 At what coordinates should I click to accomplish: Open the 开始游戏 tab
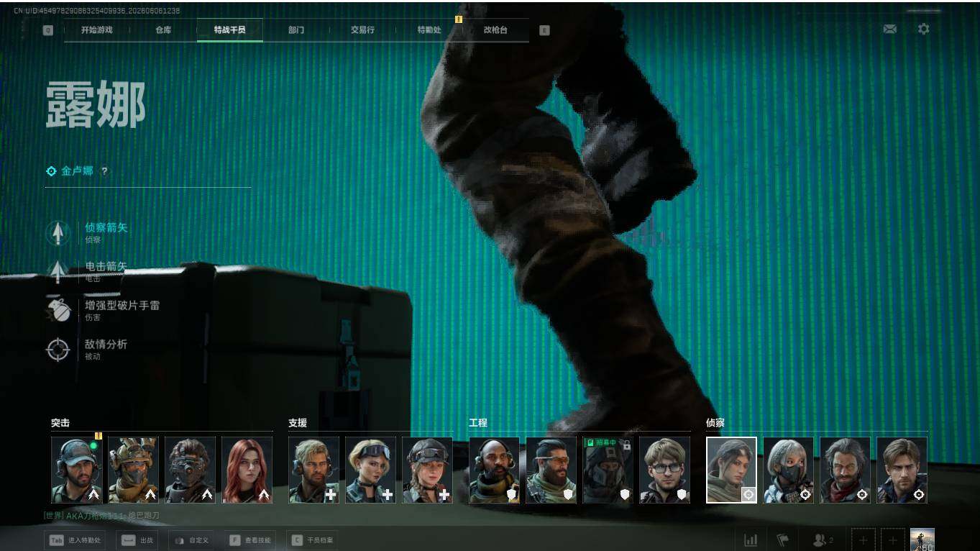tap(96, 30)
